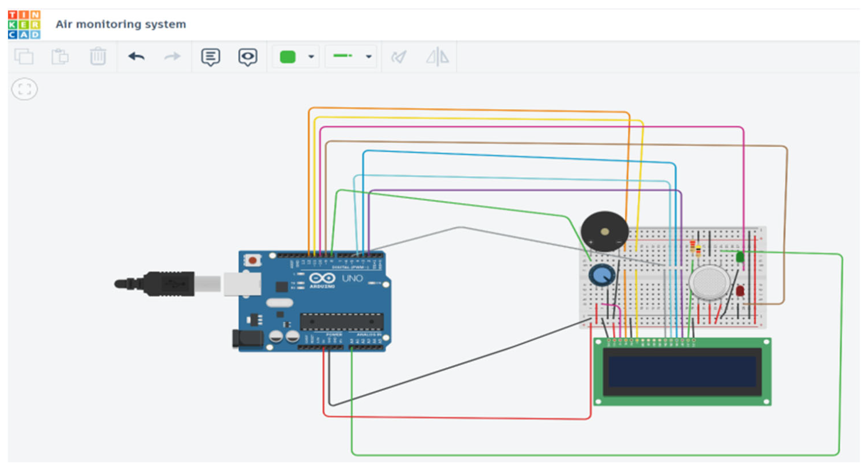Click the Redo arrow
This screenshot has width=868, height=471.
(x=172, y=56)
